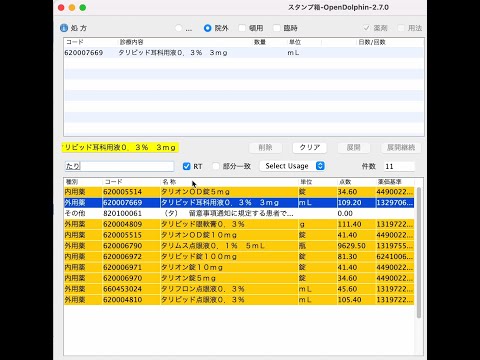Click the results 名称 column header
Image resolution: width=480 pixels, height=360 pixels.
point(229,182)
